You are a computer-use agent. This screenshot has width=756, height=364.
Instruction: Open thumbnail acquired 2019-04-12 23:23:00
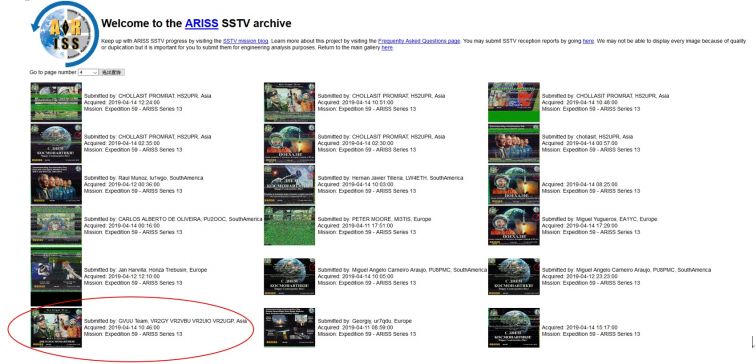(513, 277)
